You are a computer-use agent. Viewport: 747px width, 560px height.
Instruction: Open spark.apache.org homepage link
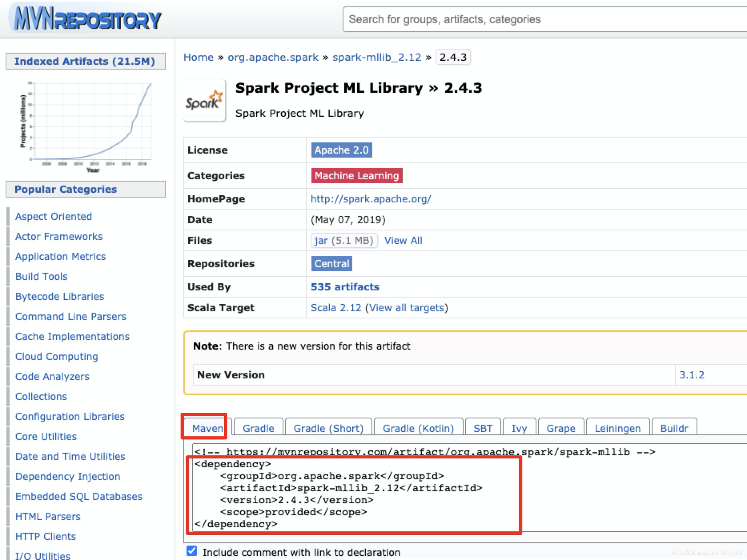coord(370,199)
